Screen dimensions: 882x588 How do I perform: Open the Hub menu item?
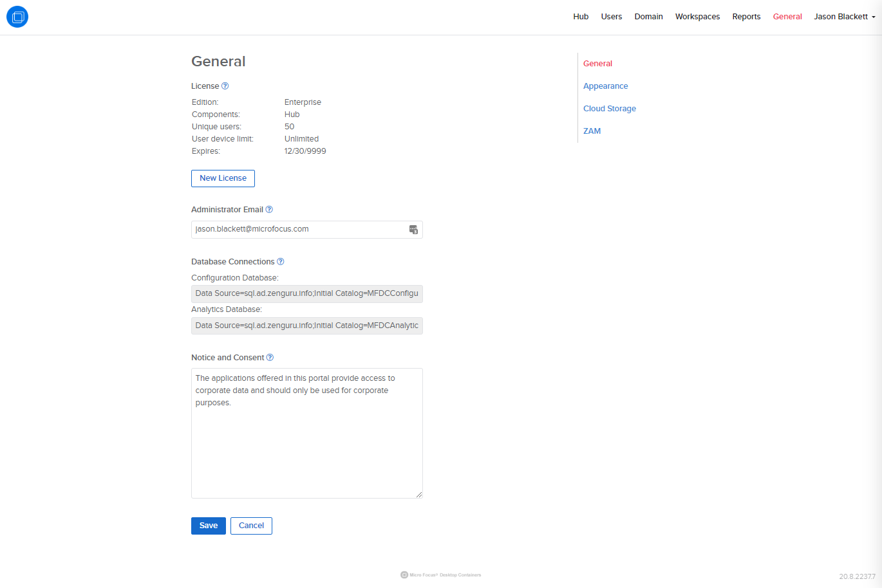click(581, 17)
